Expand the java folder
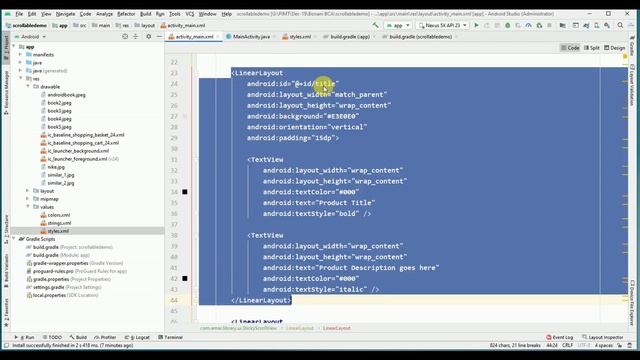 click(x=20, y=62)
